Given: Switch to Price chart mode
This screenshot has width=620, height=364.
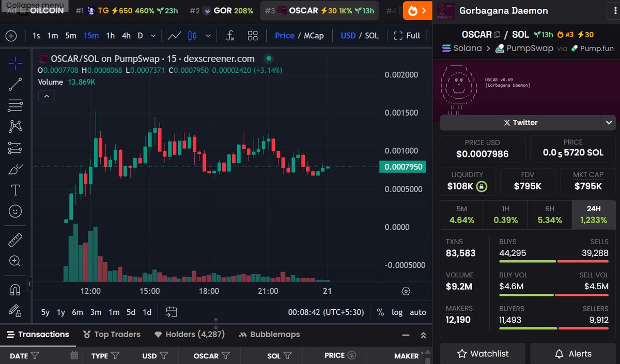Looking at the screenshot, I should coord(285,36).
